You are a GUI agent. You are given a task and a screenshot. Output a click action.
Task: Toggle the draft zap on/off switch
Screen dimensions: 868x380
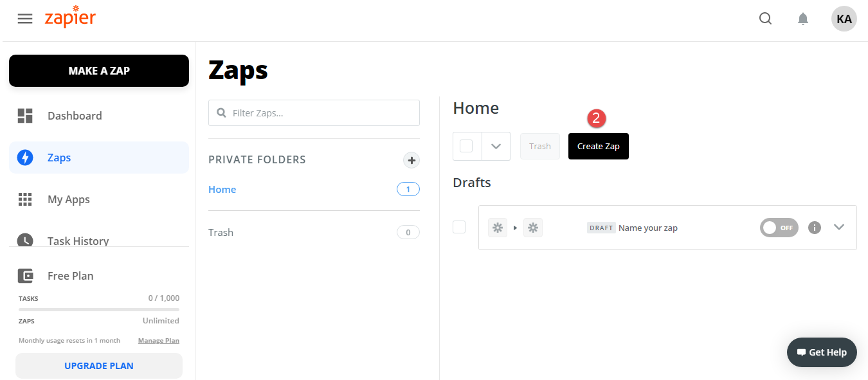point(779,228)
